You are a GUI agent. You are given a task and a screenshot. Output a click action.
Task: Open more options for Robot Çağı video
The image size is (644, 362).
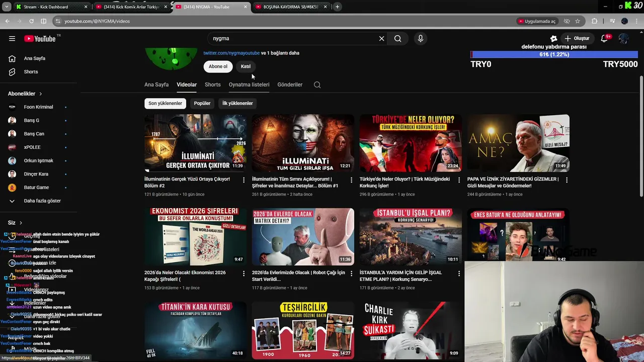(x=351, y=274)
